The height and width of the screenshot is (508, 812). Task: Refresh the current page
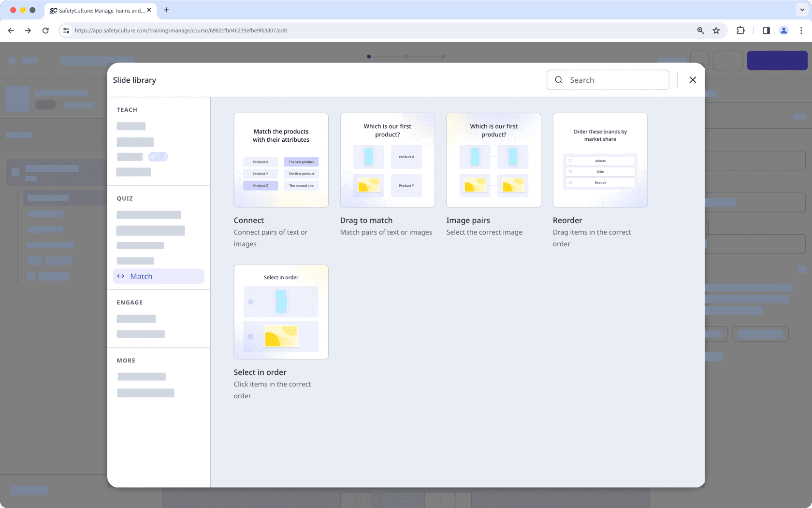(45, 30)
